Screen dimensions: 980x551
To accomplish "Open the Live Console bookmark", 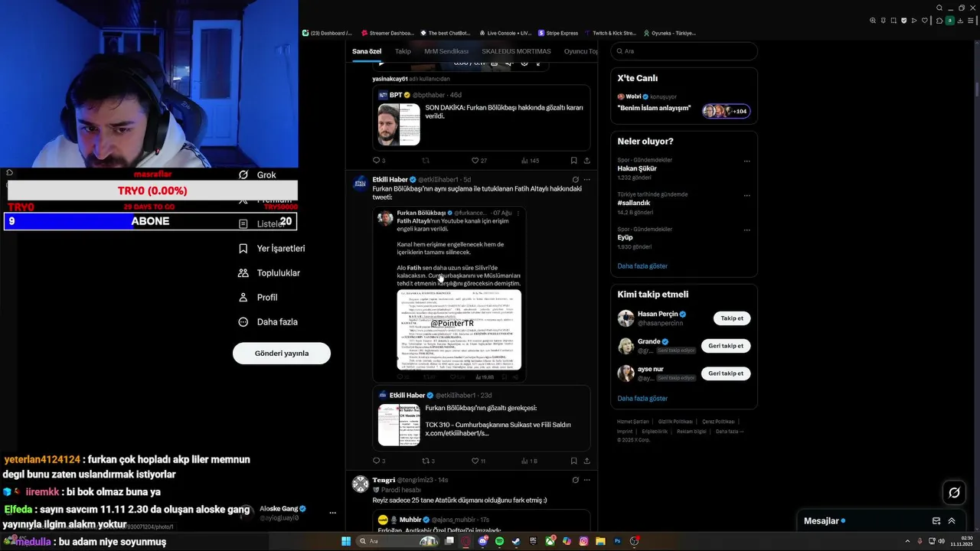I will click(505, 33).
